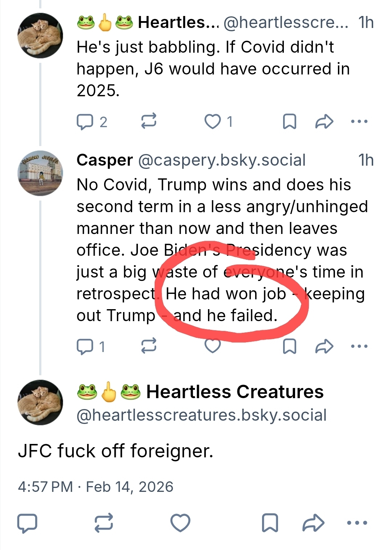Open Casper's profile avatar
392x550 pixels.
click(40, 173)
